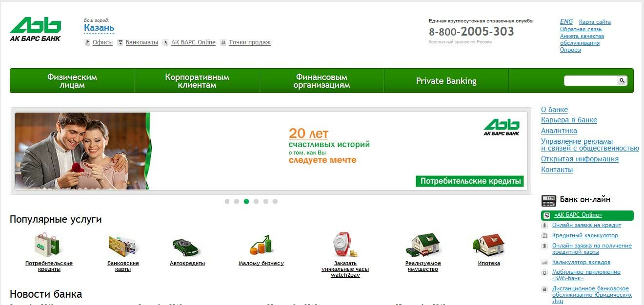This screenshot has height=305, width=644.
Task: Click the AK BARS logo inside the banner
Action: tap(502, 127)
